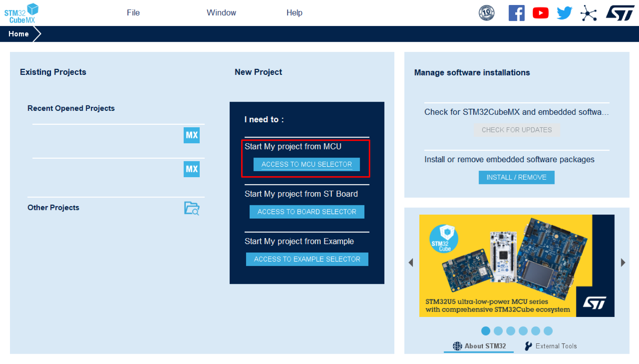The height and width of the screenshot is (364, 639).
Task: Switch to the External Tools tab
Action: tap(551, 346)
